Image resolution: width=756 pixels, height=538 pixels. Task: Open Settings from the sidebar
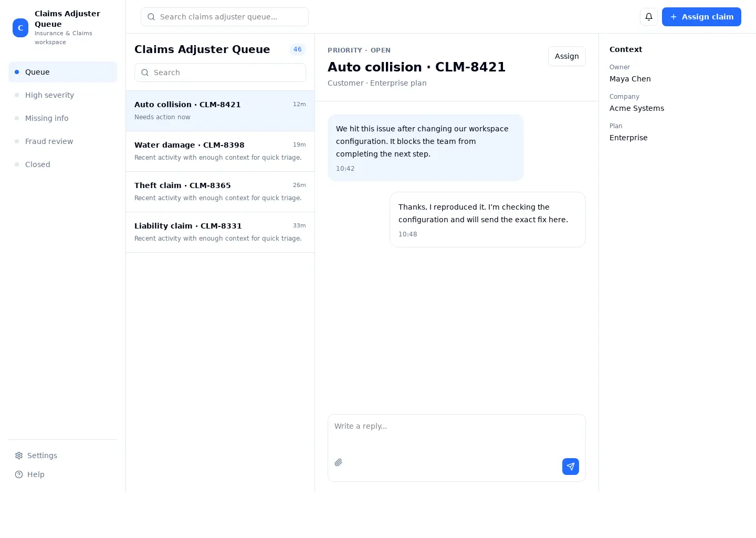[x=36, y=456]
